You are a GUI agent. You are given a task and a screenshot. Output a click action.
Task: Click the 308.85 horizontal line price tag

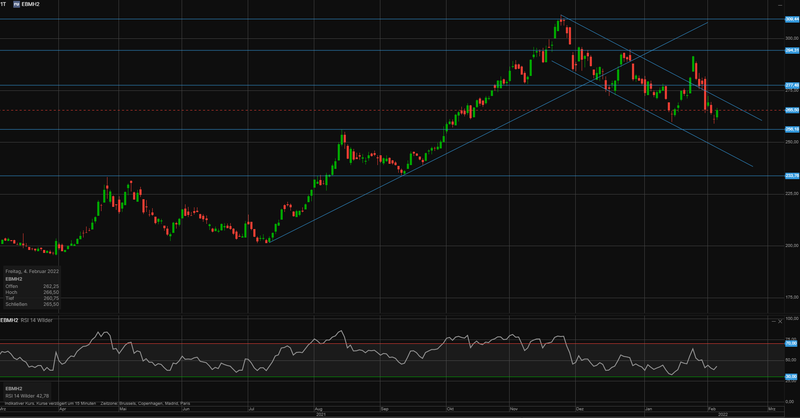790,19
